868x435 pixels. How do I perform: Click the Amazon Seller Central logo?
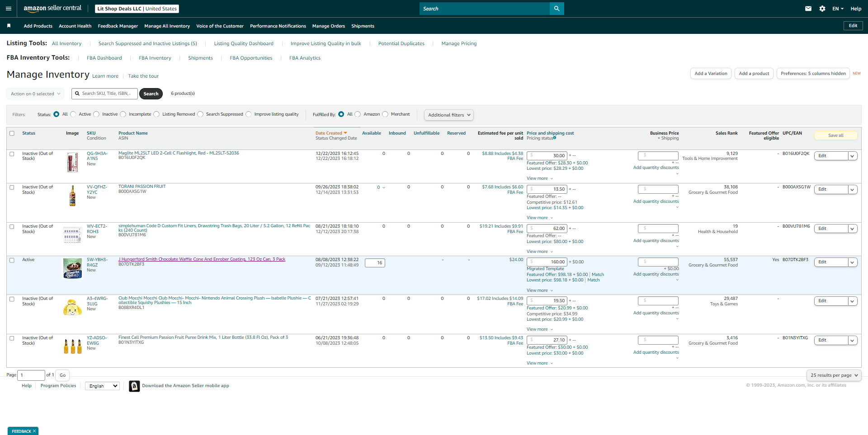pos(52,9)
